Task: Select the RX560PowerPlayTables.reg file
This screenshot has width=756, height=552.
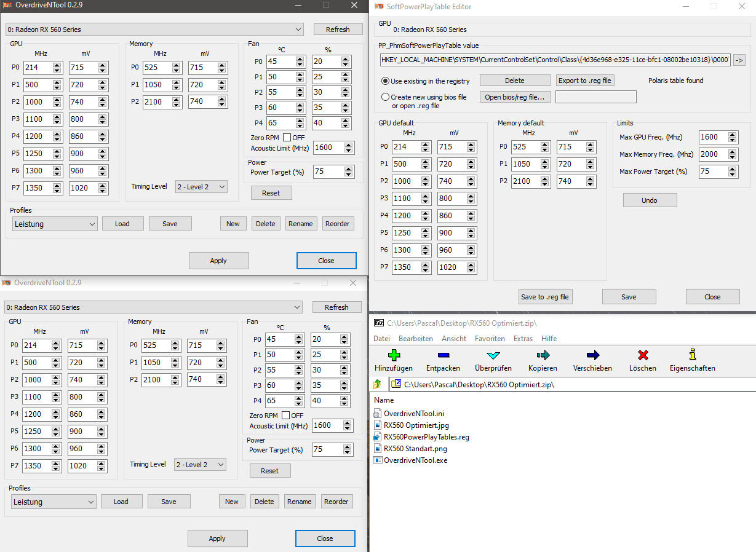Action: [x=426, y=437]
